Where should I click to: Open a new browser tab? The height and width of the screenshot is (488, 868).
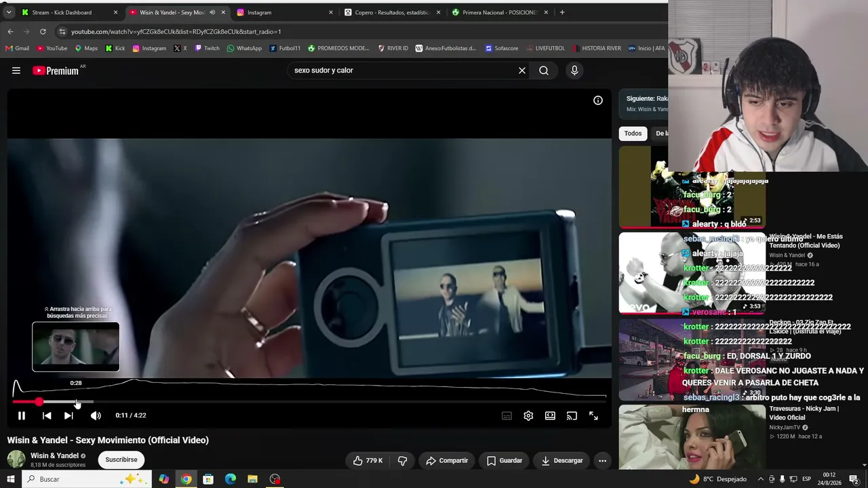(562, 12)
